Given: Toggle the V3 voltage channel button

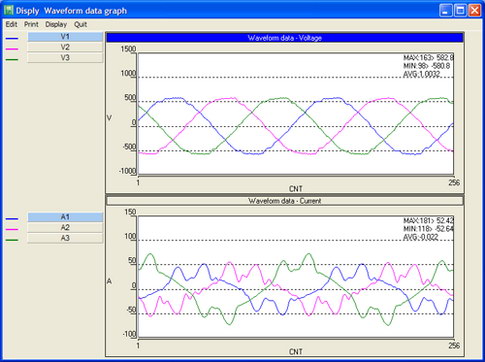Looking at the screenshot, I should (65, 58).
